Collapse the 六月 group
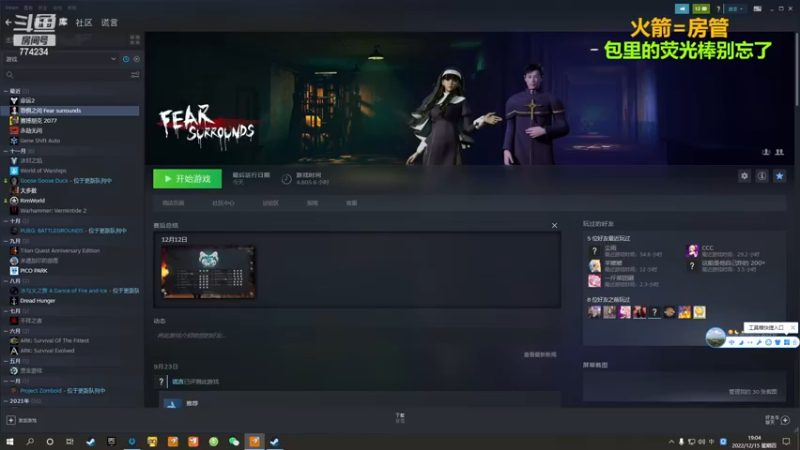This screenshot has height=450, width=800. point(6,331)
